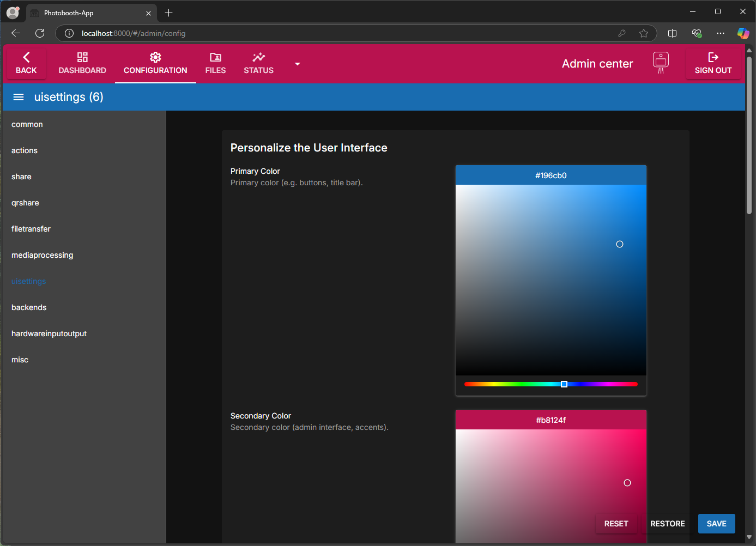
Task: Open the hardwareinputoutput settings section
Action: tap(84, 333)
